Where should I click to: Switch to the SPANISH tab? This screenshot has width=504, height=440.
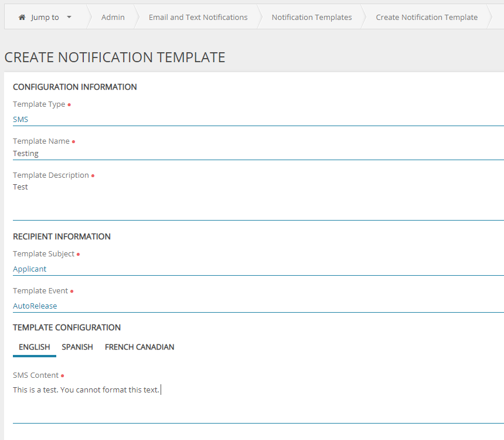click(x=77, y=347)
